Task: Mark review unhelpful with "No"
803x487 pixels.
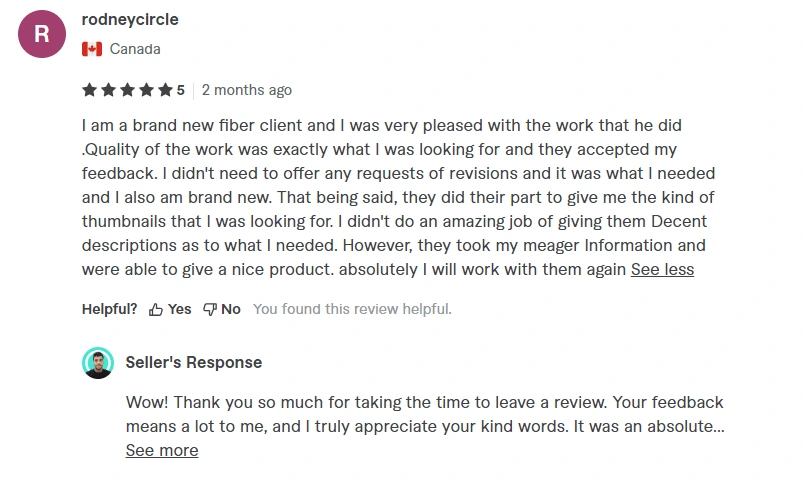Action: coord(231,309)
